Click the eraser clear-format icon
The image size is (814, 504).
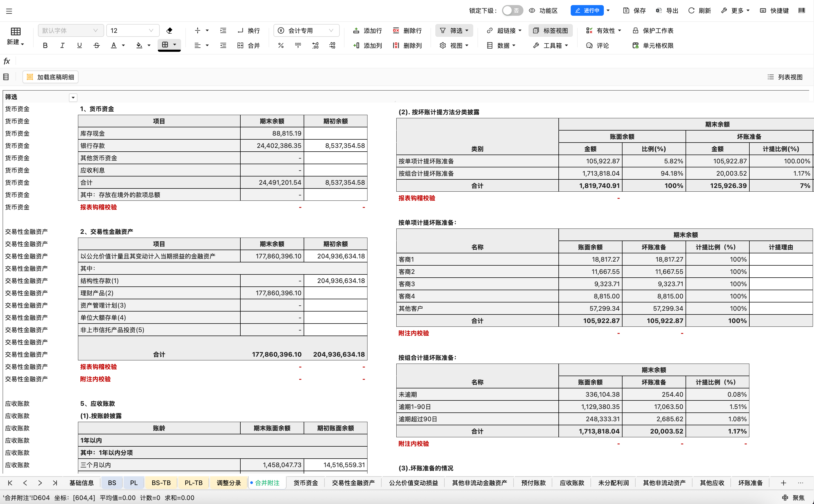[169, 31]
